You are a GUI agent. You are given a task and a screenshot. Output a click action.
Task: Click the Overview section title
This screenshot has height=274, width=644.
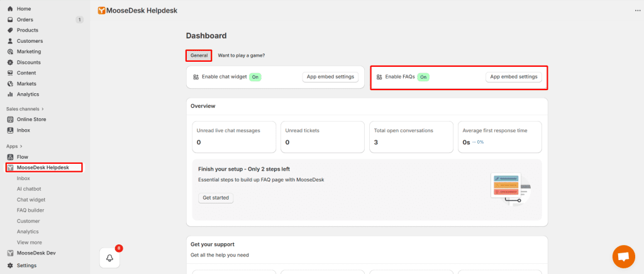point(203,106)
